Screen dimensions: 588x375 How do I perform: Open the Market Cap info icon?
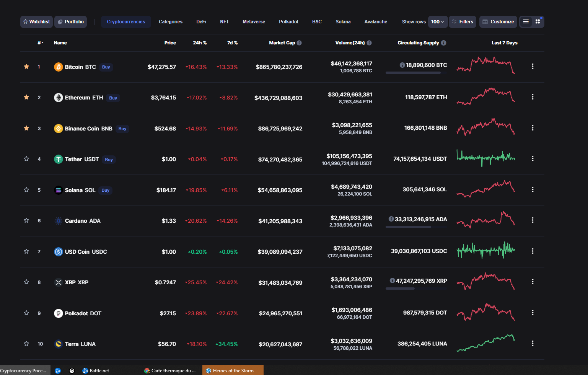[299, 43]
